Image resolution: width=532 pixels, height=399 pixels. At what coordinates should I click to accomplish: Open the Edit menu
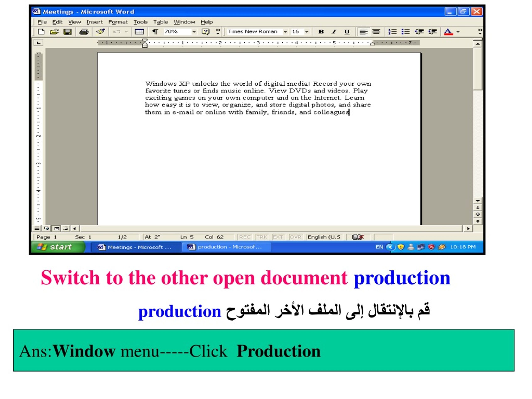[57, 22]
